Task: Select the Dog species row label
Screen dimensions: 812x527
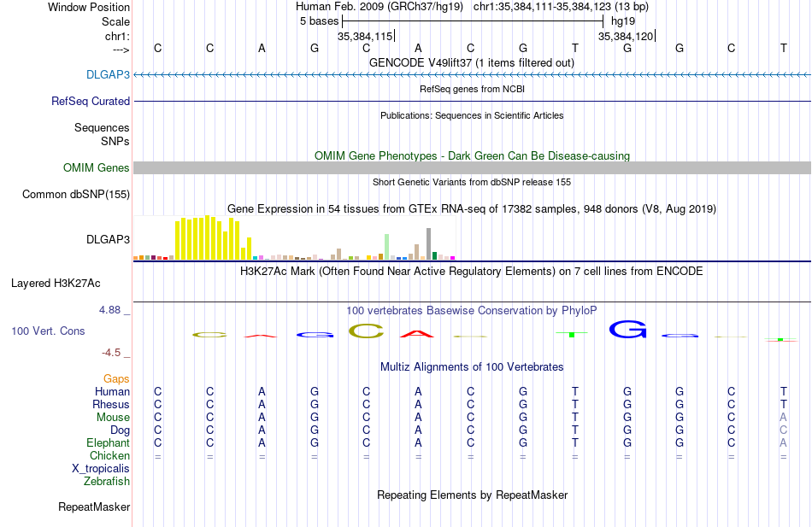Action: [x=120, y=430]
